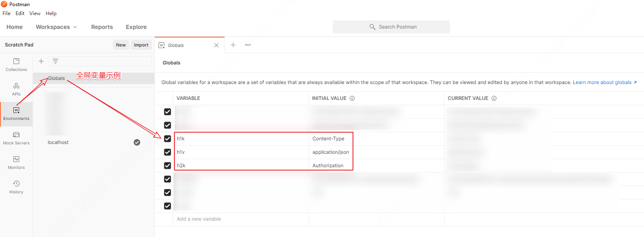Open the Mock Servers sidebar section

pos(16,138)
